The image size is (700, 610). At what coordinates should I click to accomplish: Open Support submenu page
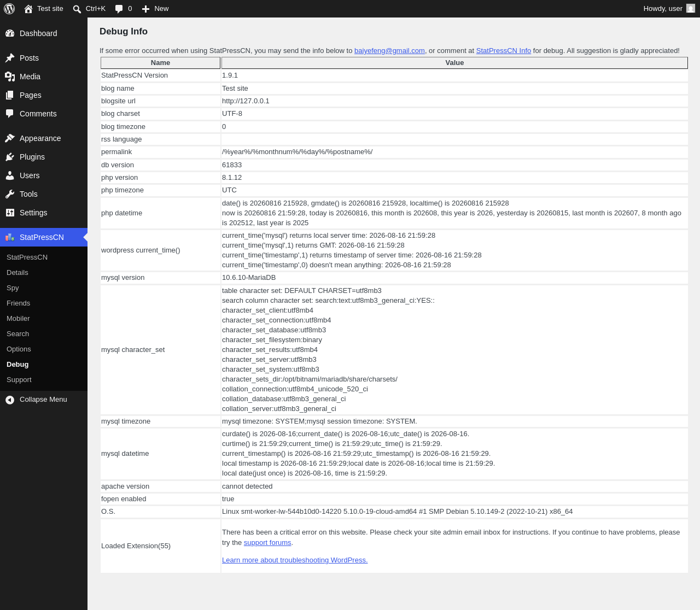click(x=19, y=379)
